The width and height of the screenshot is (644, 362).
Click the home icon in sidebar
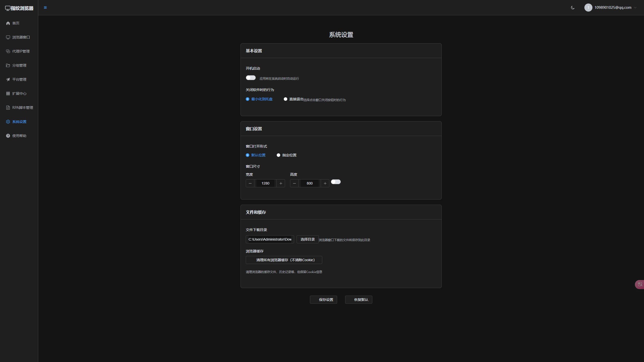[x=8, y=23]
